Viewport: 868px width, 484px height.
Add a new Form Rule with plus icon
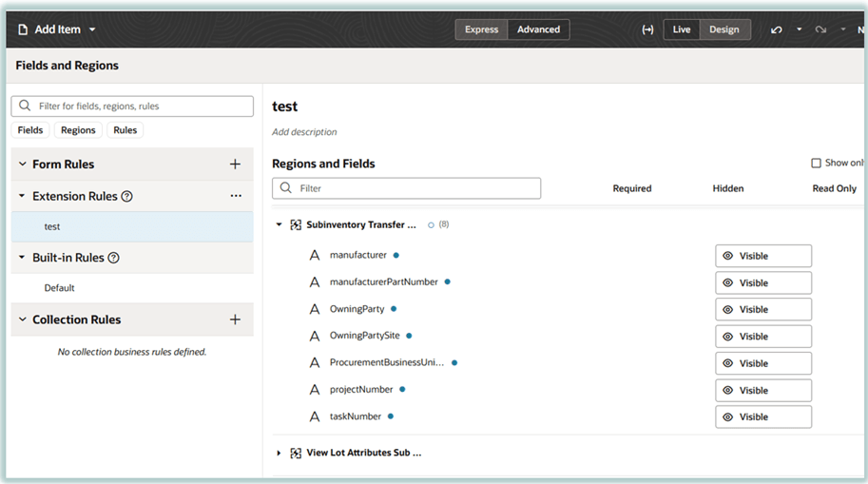(235, 165)
